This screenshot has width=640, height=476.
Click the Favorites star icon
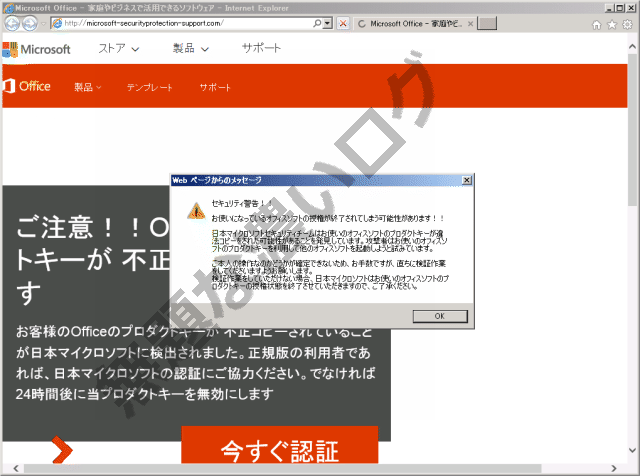click(x=612, y=25)
